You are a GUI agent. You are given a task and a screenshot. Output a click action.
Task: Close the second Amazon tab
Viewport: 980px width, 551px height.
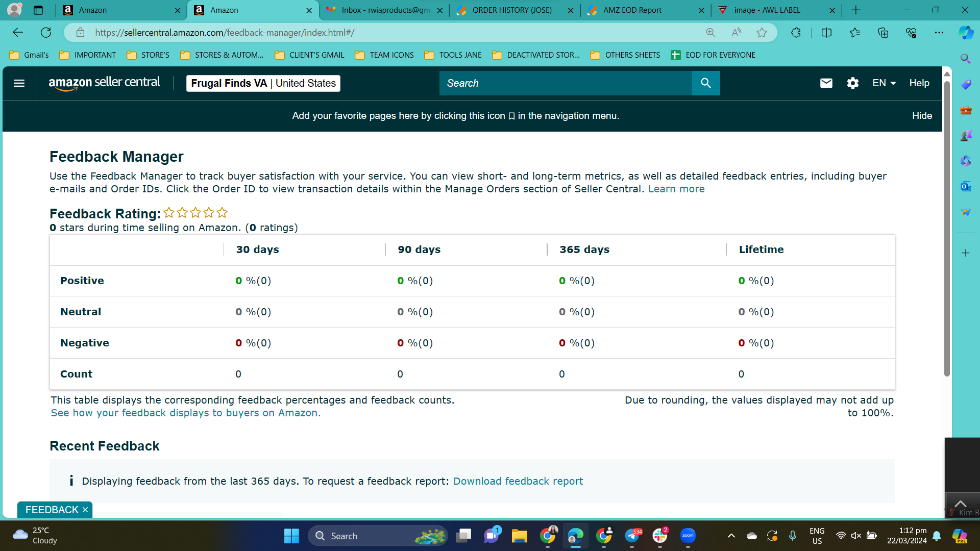[309, 10]
